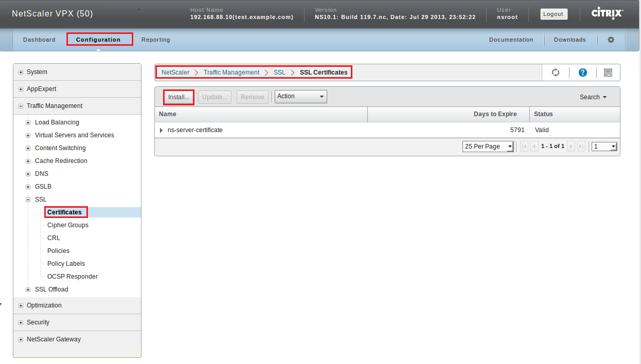
Task: Expand the System section
Action: (x=21, y=72)
